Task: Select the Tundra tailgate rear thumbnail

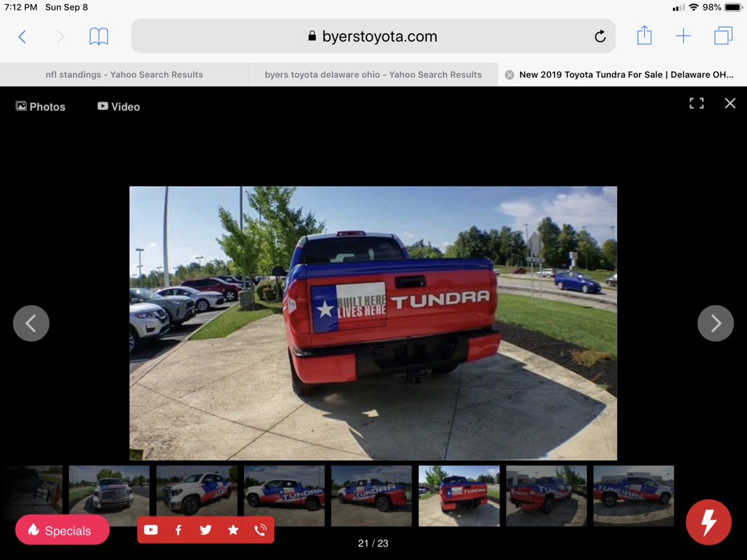Action: [x=459, y=496]
